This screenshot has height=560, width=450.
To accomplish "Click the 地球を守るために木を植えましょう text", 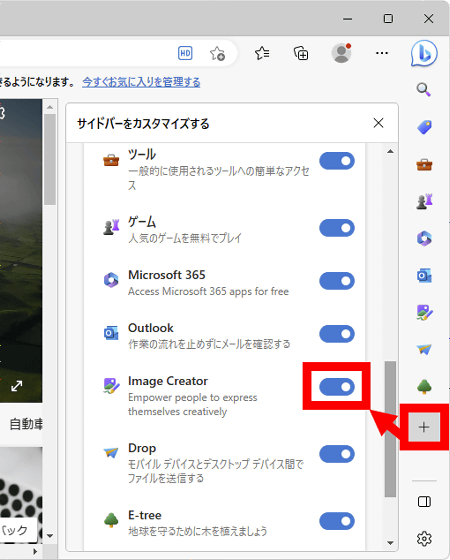I will click(198, 531).
